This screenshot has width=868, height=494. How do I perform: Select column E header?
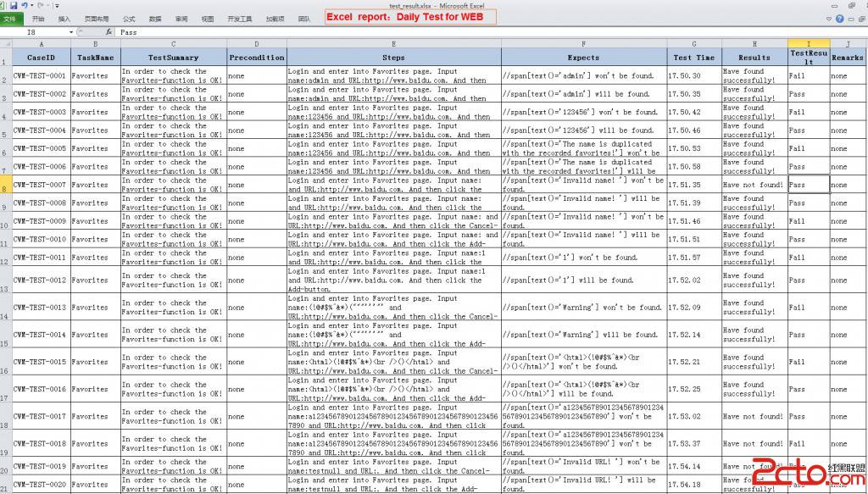coord(393,43)
